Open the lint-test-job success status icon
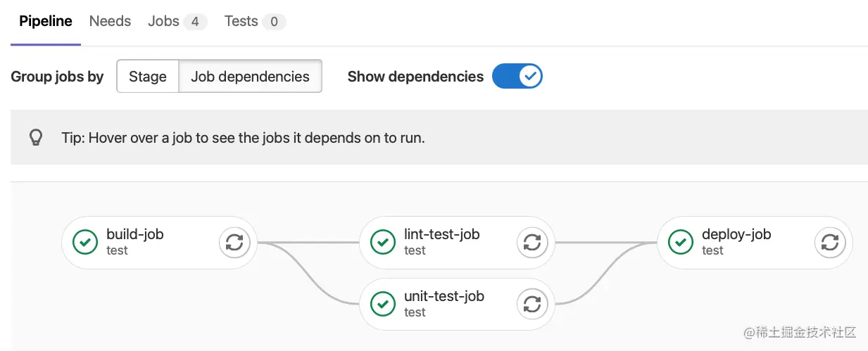 [x=383, y=243]
